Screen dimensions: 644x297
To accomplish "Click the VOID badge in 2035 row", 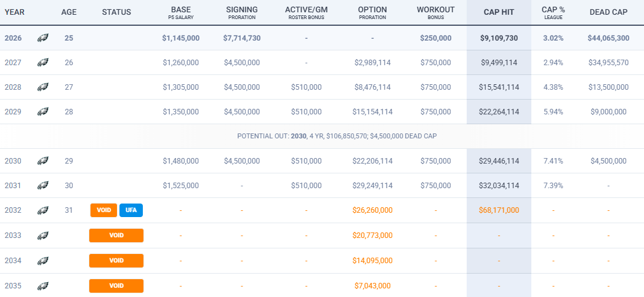I will (x=116, y=286).
